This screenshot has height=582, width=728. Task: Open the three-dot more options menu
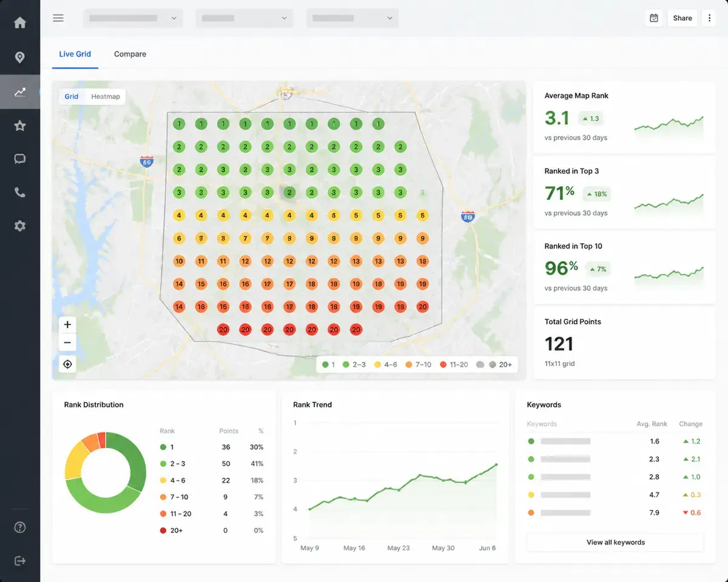709,18
